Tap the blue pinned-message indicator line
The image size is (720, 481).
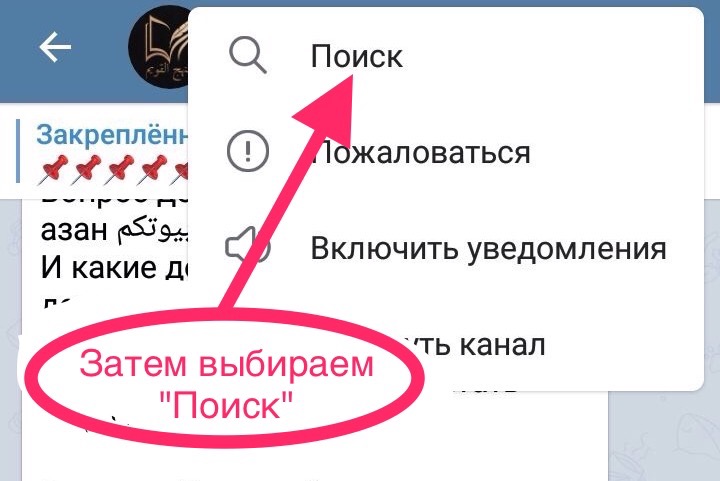point(17,151)
